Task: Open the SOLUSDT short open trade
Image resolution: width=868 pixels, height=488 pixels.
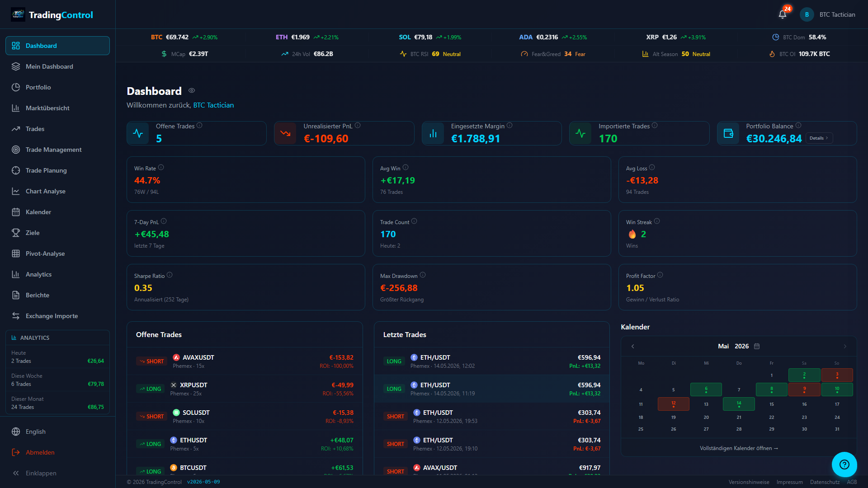Action: click(245, 417)
